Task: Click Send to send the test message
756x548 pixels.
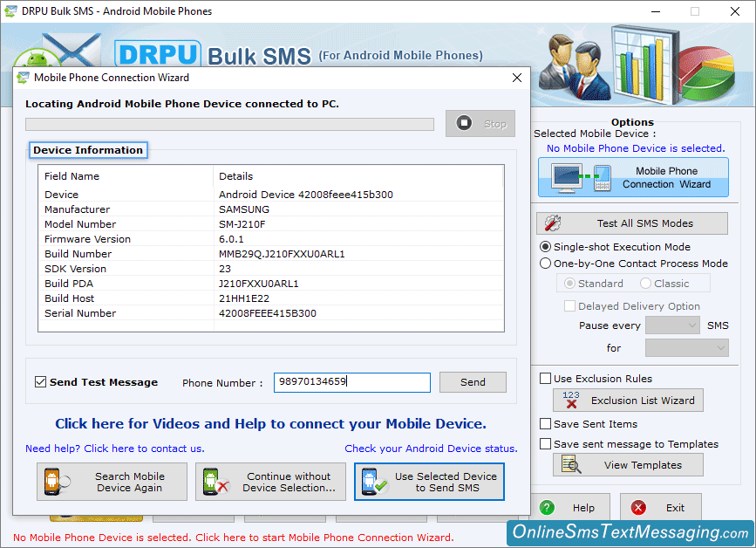Action: [473, 382]
